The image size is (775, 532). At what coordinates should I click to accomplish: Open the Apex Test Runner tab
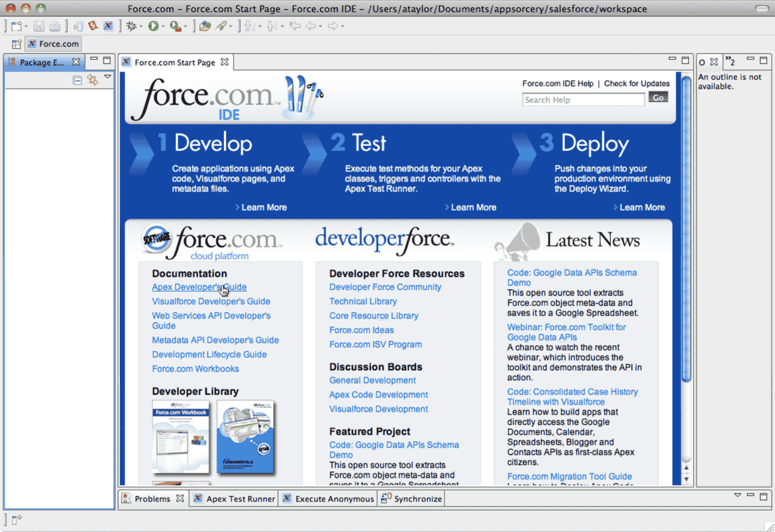tap(234, 499)
